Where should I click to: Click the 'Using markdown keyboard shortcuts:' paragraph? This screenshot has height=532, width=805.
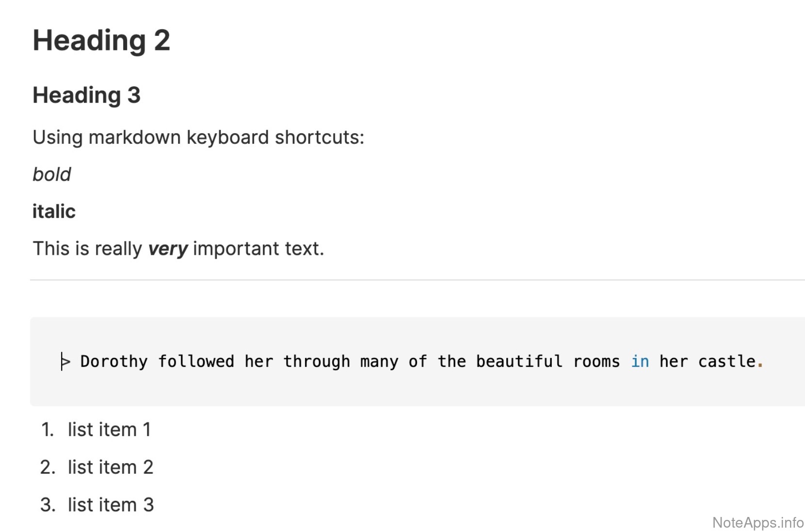coord(198,138)
